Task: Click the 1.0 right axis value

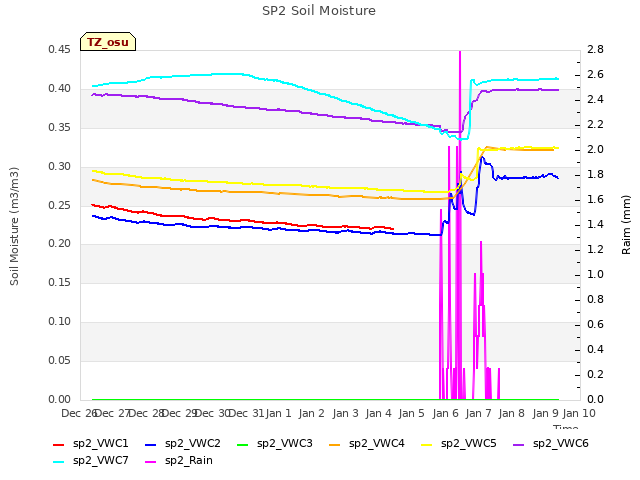Action: click(x=595, y=274)
